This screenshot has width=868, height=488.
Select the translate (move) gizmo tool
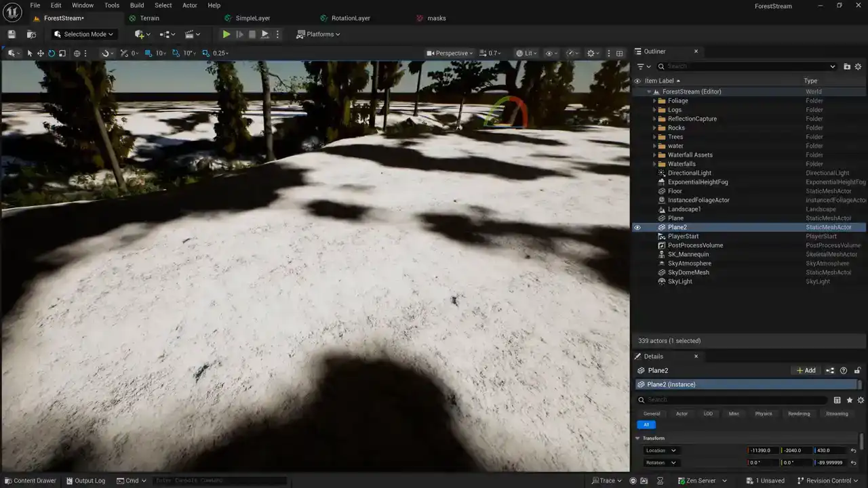pos(41,53)
